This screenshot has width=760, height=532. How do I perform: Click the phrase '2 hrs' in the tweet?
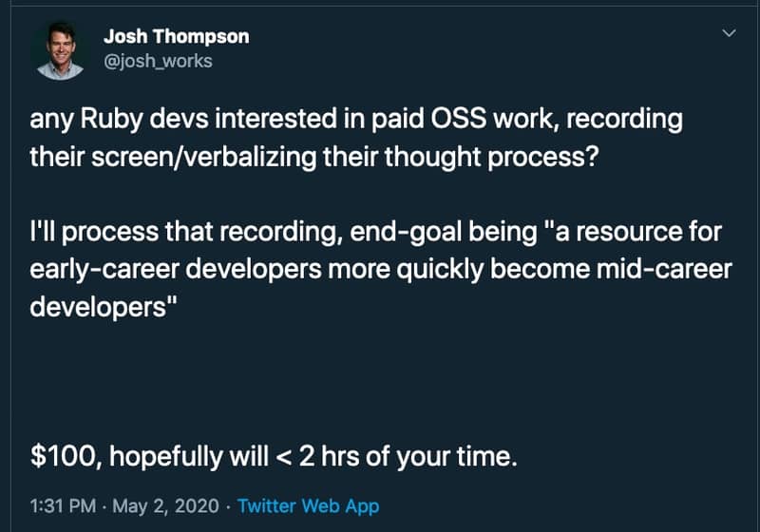(x=329, y=456)
